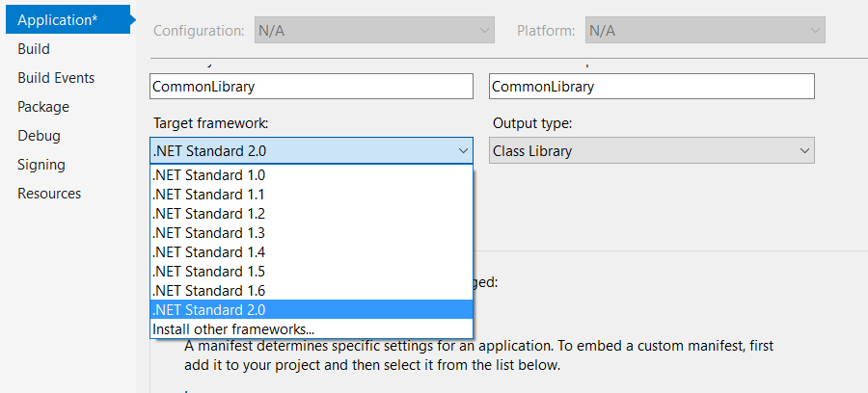The height and width of the screenshot is (393, 868).
Task: Click the left CommonLibrary text field
Action: [312, 86]
